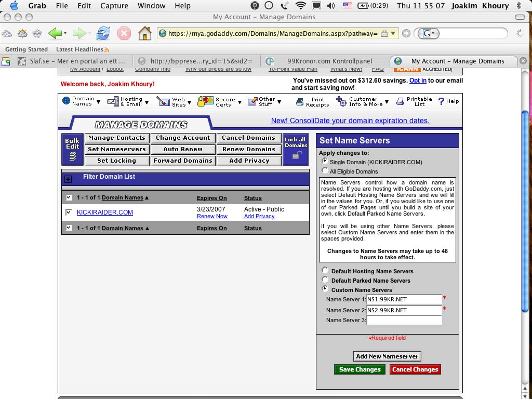Image resolution: width=532 pixels, height=399 pixels.
Task: Open the Window menu
Action: click(x=151, y=6)
